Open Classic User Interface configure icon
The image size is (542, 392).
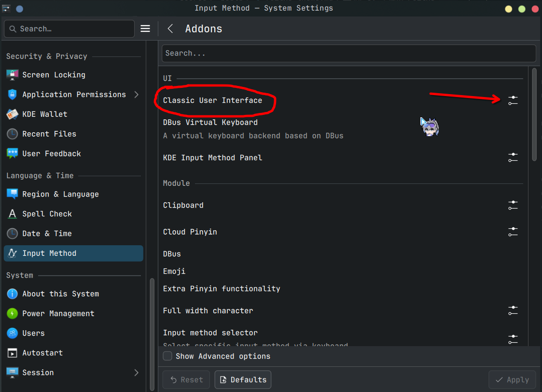coord(513,100)
